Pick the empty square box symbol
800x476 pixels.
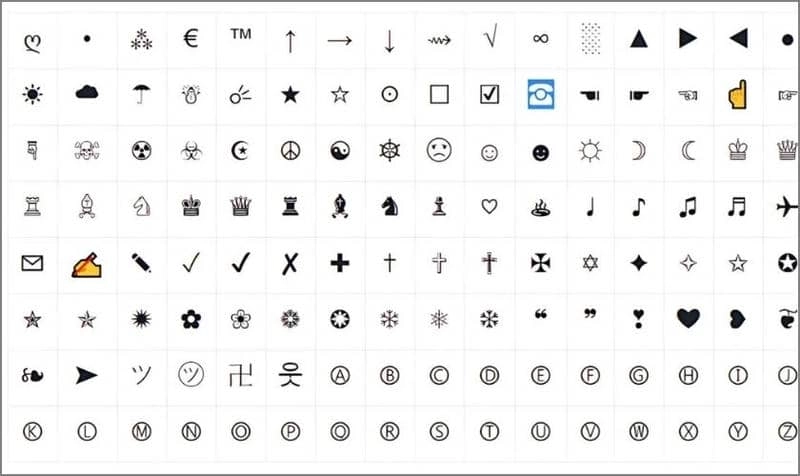439,94
